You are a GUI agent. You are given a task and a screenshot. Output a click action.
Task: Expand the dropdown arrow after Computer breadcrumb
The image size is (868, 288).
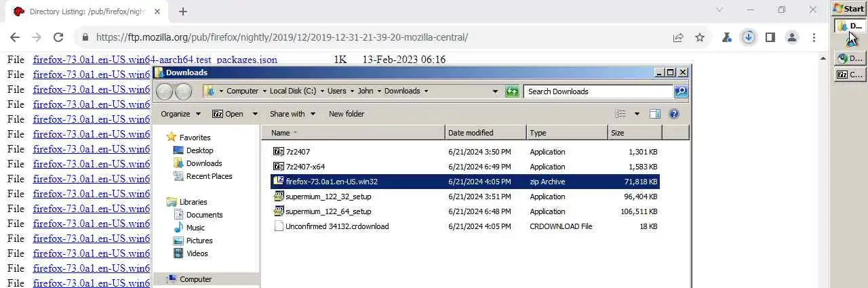[264, 91]
